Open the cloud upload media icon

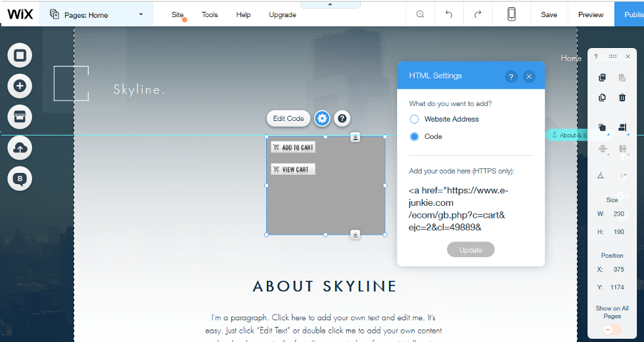[20, 148]
